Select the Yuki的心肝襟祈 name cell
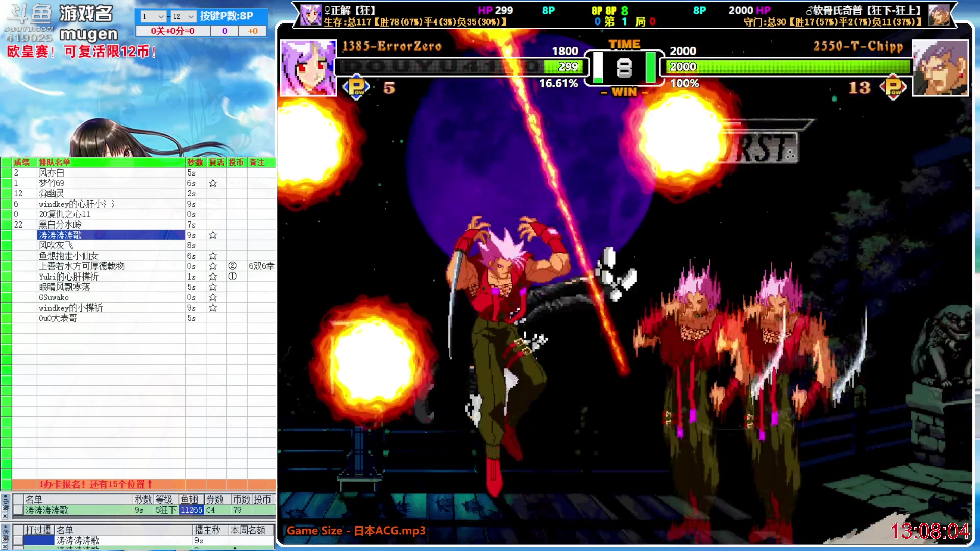The width and height of the screenshot is (980, 551). pyautogui.click(x=111, y=277)
